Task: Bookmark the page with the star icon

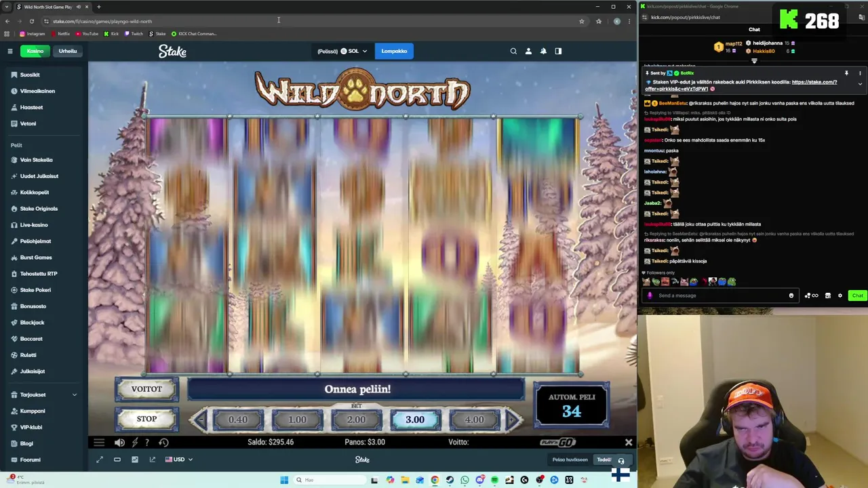Action: (581, 21)
